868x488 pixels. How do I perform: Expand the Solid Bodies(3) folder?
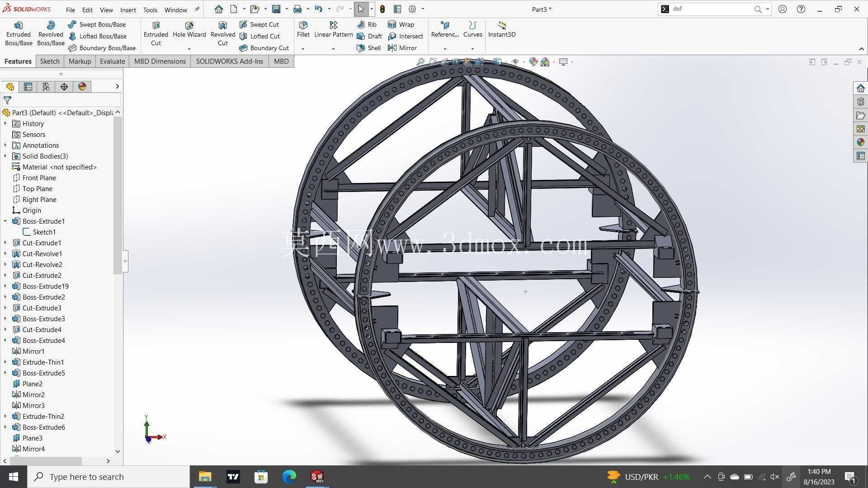click(5, 156)
